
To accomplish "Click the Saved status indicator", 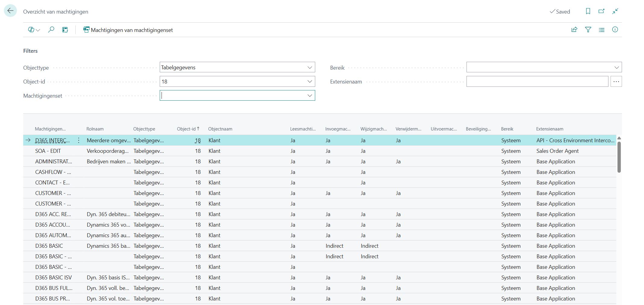I will pos(560,11).
